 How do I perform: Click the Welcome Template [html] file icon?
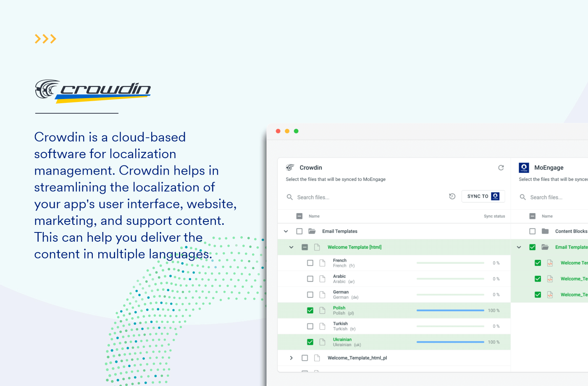pos(317,247)
